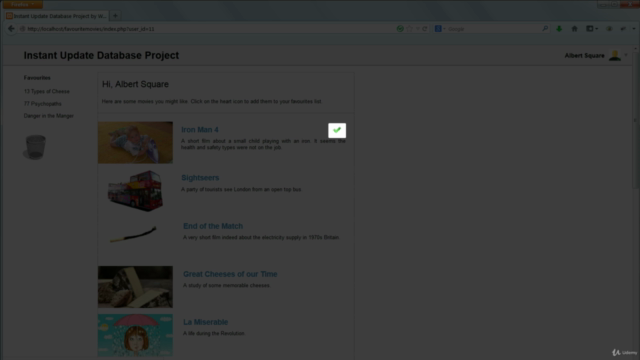Open the Sightseers movie link
The height and width of the screenshot is (360, 640).
(200, 178)
